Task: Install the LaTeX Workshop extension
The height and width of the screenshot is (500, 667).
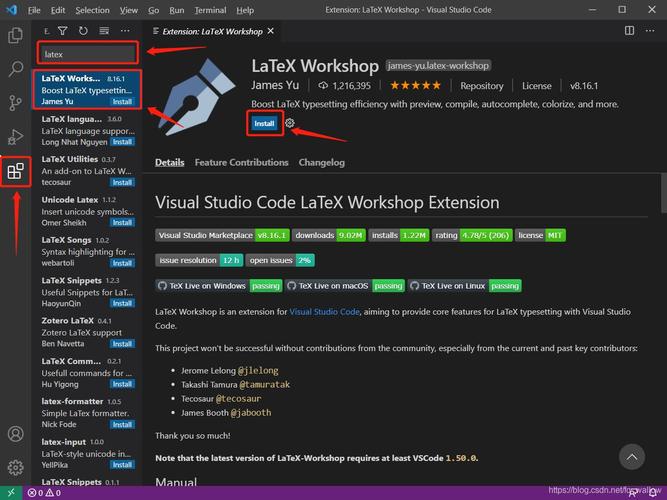Action: (x=264, y=123)
